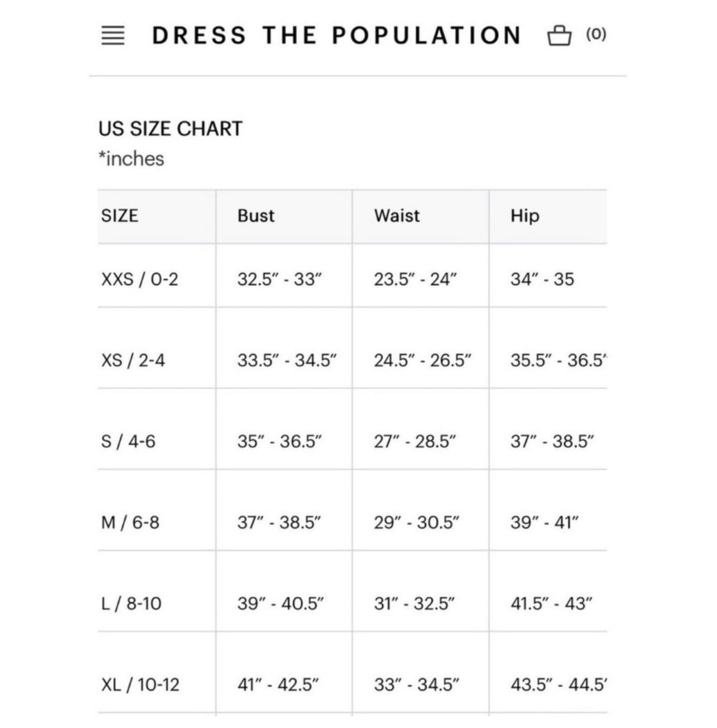
Task: Click the *inches unit note
Action: coord(131,159)
